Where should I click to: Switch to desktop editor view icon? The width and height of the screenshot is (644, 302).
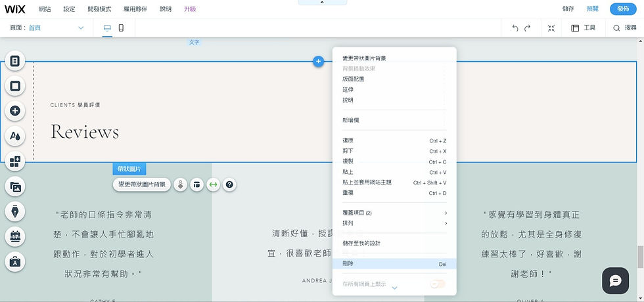click(107, 28)
